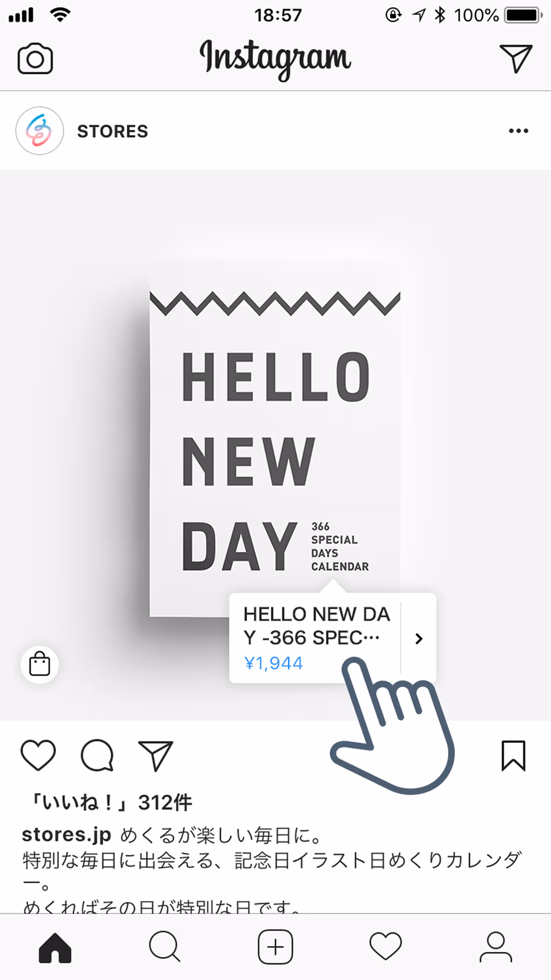
Task: Open Profile tab in bottom bar
Action: coord(496,947)
